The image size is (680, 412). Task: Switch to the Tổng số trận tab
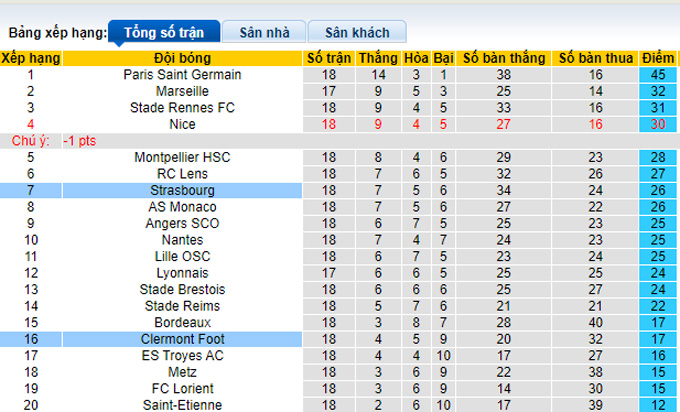coord(159,33)
